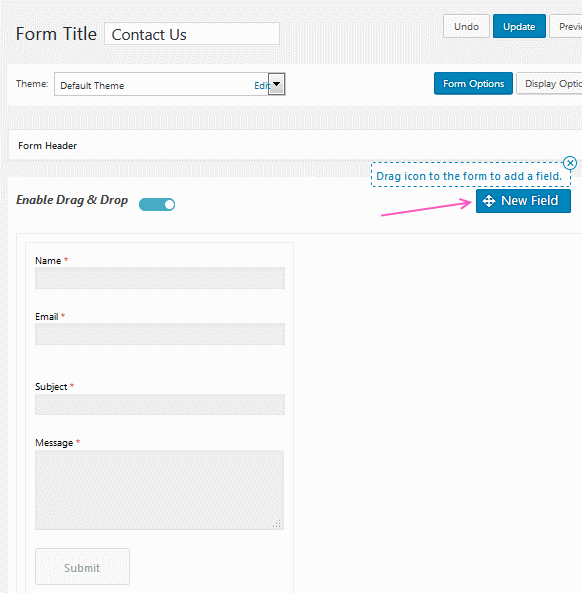Click the Edit link in Theme selector
Image resolution: width=582 pixels, height=593 pixels.
(261, 85)
